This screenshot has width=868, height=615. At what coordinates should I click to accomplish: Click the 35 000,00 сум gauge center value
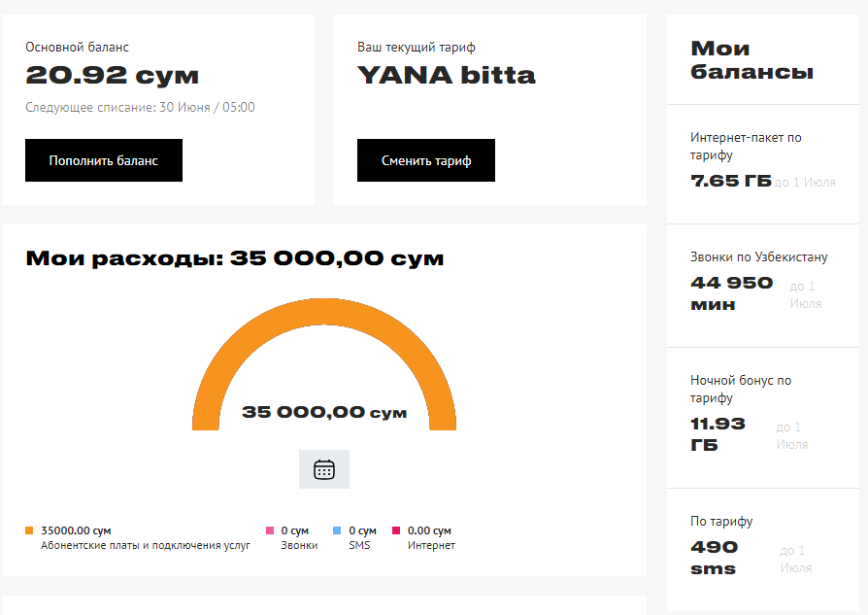(x=324, y=412)
